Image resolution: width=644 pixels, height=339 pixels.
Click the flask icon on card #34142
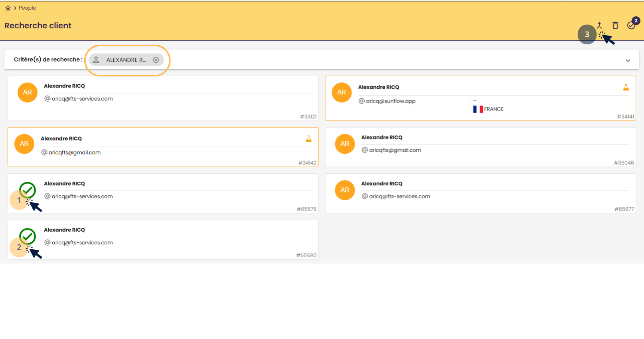point(308,139)
